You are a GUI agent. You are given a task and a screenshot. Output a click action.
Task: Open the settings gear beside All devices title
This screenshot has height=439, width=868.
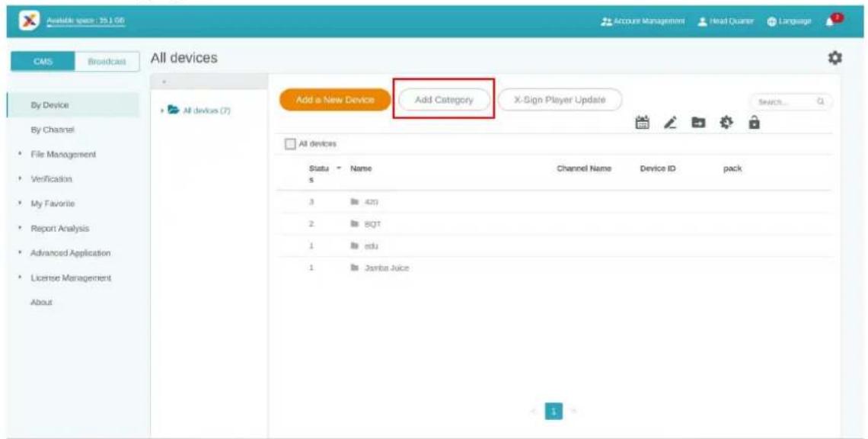point(834,57)
